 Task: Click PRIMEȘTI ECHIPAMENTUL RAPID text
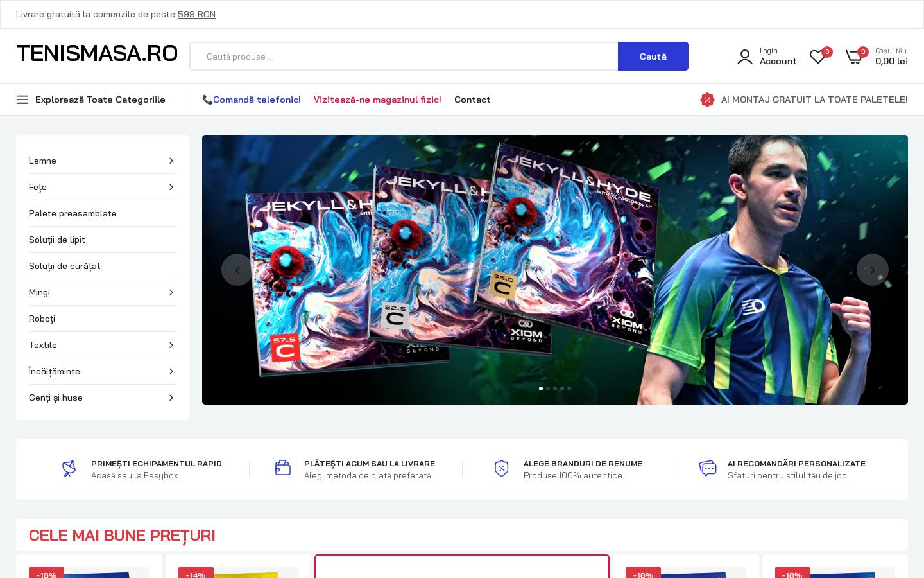(157, 463)
